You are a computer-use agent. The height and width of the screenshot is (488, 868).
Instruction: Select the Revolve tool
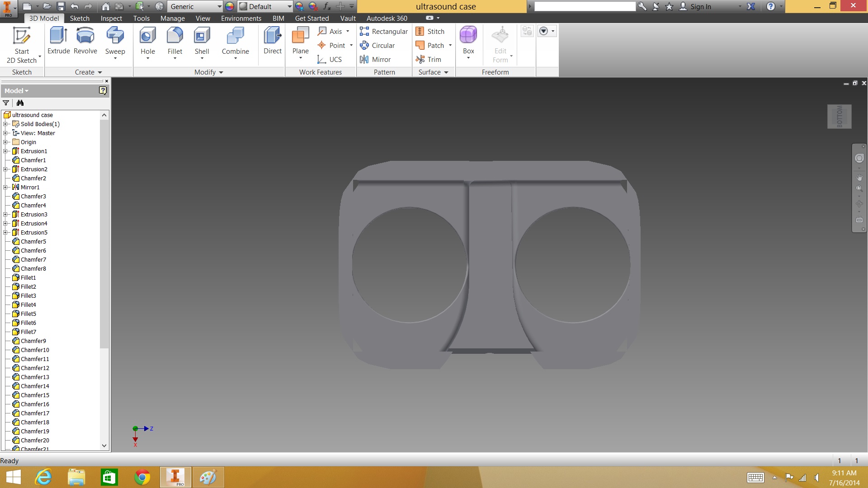pos(85,41)
